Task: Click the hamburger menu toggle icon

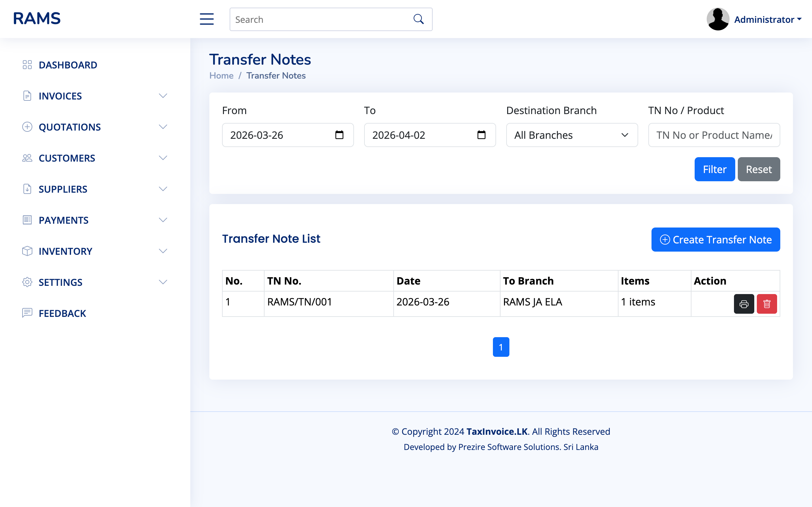Action: (x=207, y=19)
